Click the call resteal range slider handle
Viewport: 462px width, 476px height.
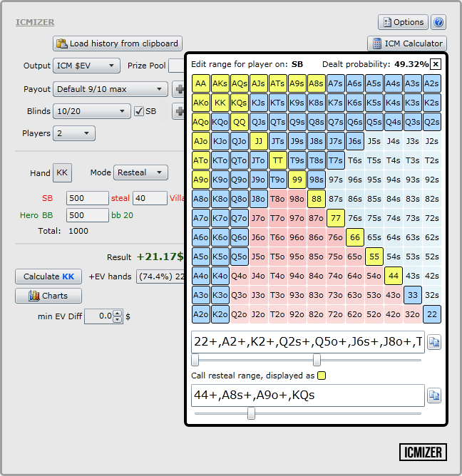[x=251, y=413]
